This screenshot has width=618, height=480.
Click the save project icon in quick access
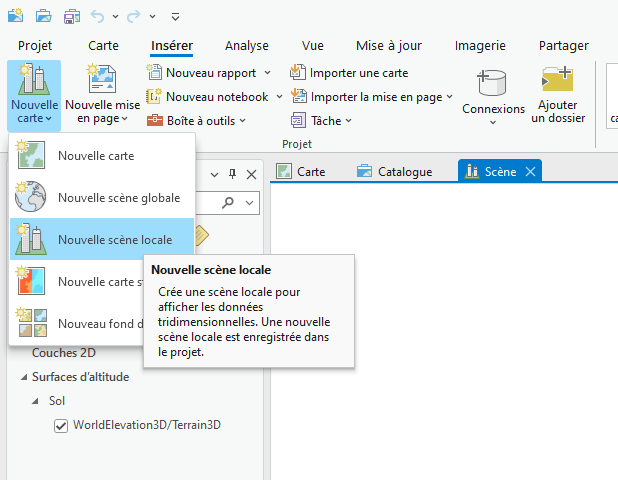(72, 16)
